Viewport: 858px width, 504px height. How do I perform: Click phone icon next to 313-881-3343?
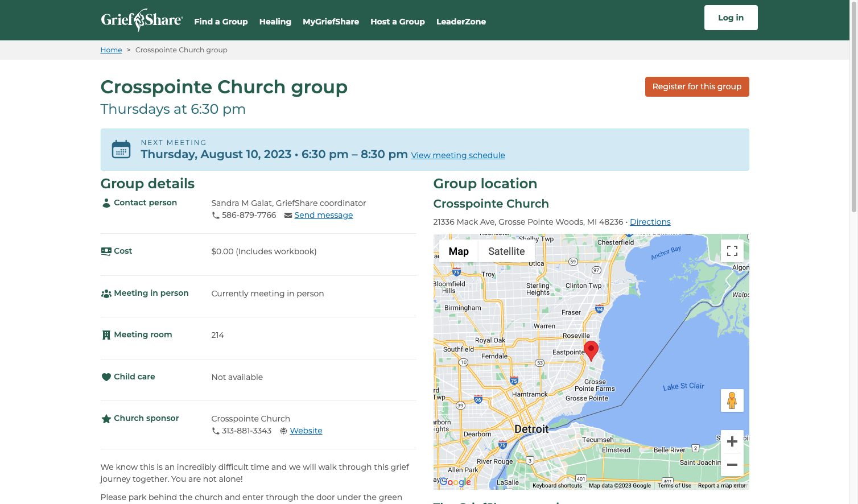coord(216,431)
